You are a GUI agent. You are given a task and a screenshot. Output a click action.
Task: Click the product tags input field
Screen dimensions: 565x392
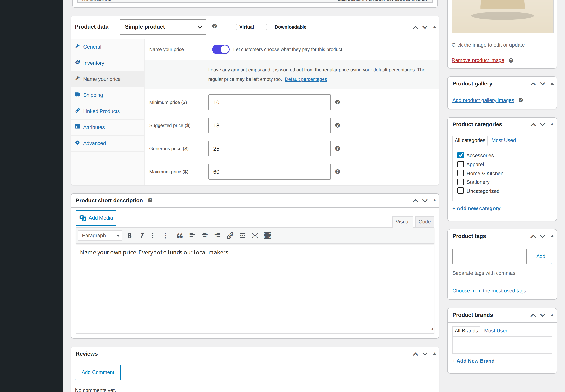tap(489, 256)
